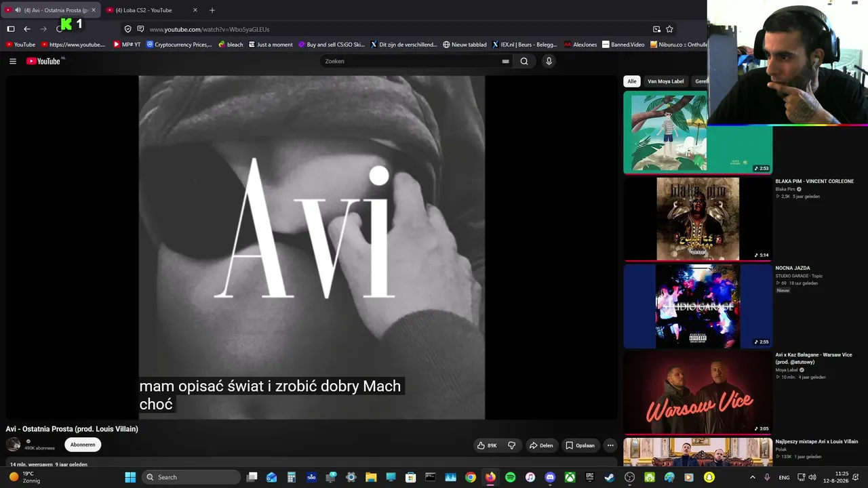Open Xbox app from the taskbar

[x=570, y=477]
